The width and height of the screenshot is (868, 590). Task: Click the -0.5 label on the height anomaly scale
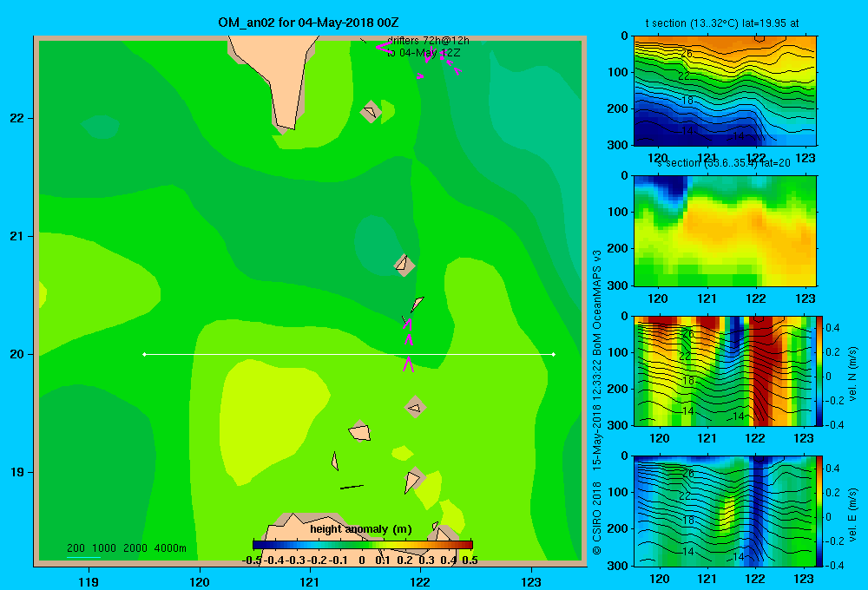tap(252, 560)
